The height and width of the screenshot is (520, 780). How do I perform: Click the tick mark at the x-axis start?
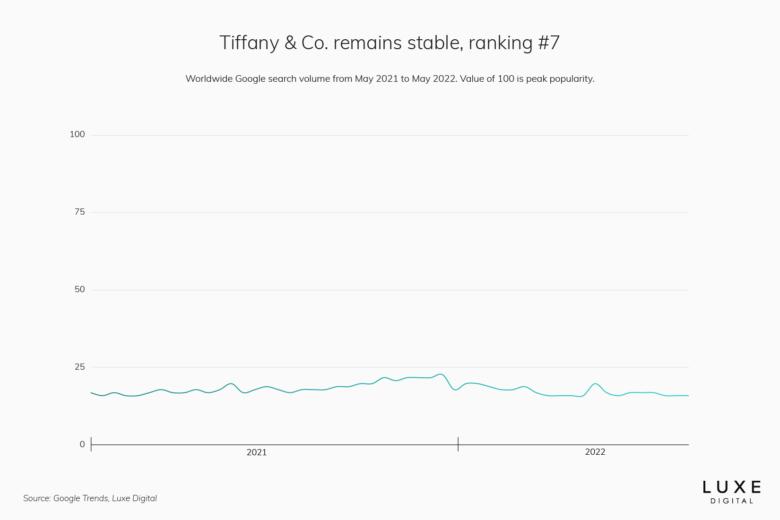coord(91,444)
